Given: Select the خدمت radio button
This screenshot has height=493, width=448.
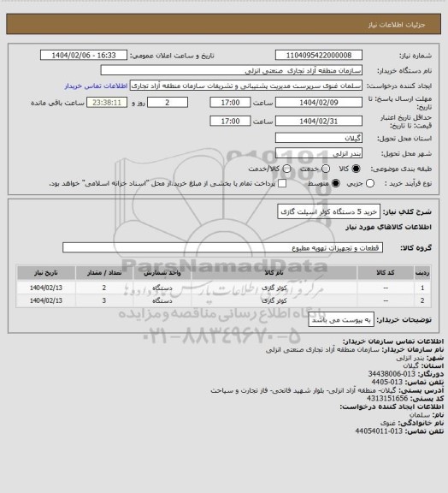Looking at the screenshot, I should (x=326, y=169).
